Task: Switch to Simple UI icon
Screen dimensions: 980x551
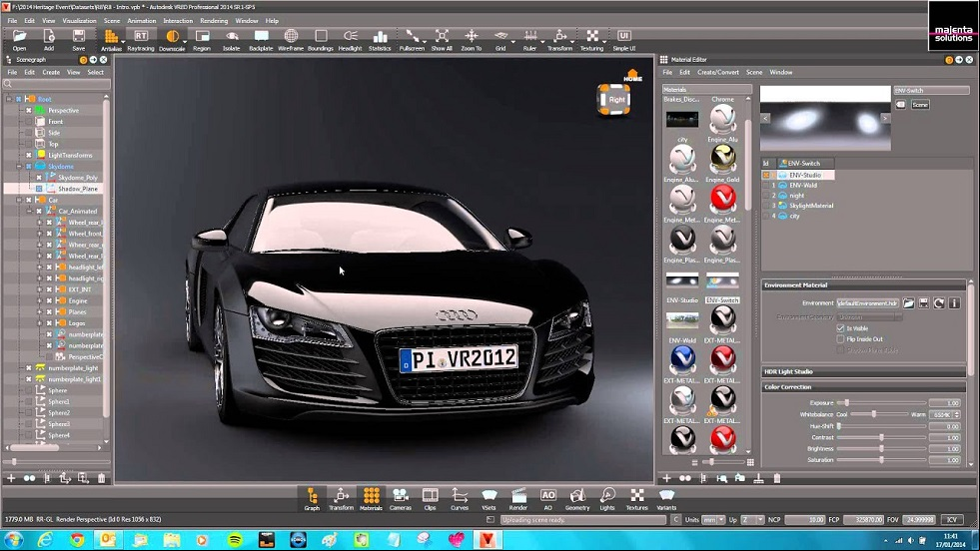Action: [623, 39]
